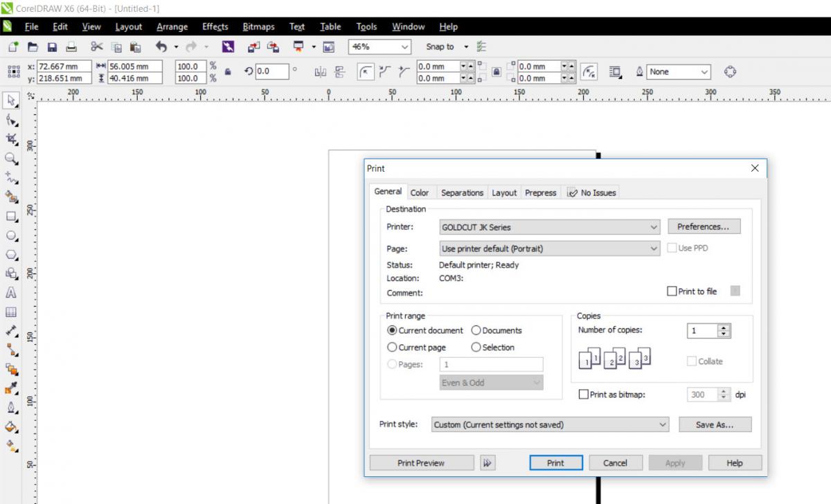Viewport: 831px width, 504px height.
Task: Open the Page orientation dropdown
Action: (550, 249)
